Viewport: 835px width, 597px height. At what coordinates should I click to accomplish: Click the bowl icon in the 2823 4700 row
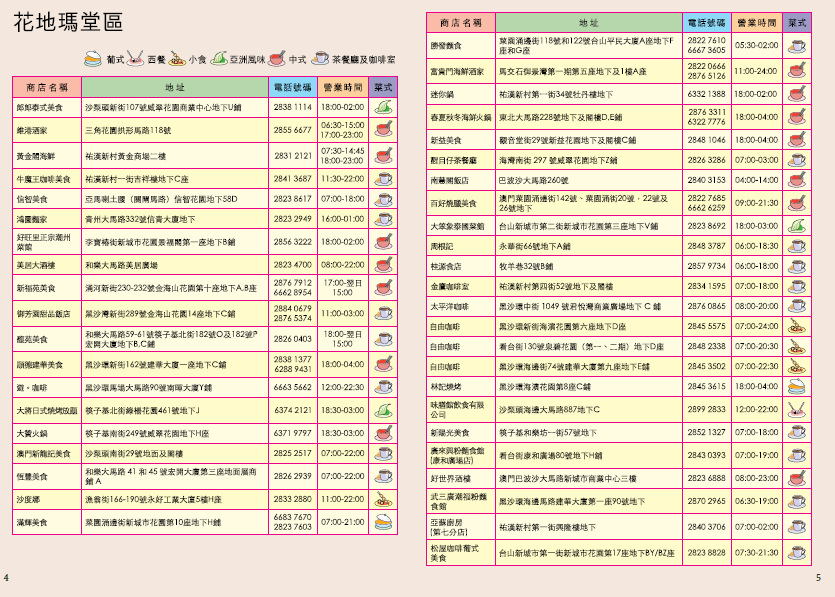click(383, 265)
